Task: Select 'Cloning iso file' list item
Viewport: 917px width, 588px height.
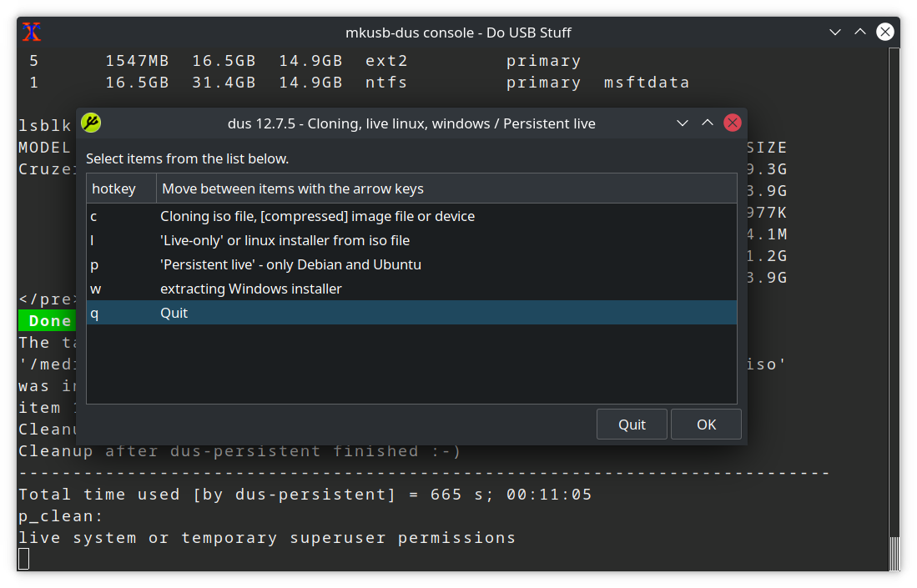Action: click(317, 216)
